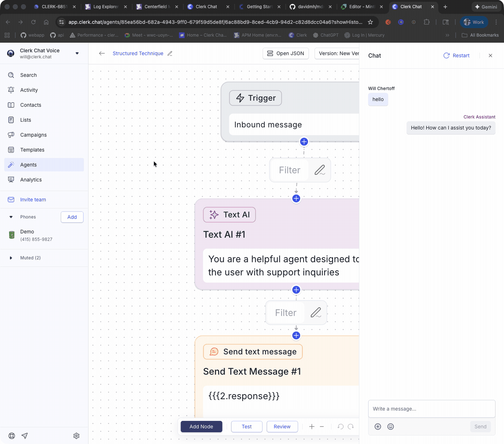Edit the Filter under Text AI node

tap(316, 312)
